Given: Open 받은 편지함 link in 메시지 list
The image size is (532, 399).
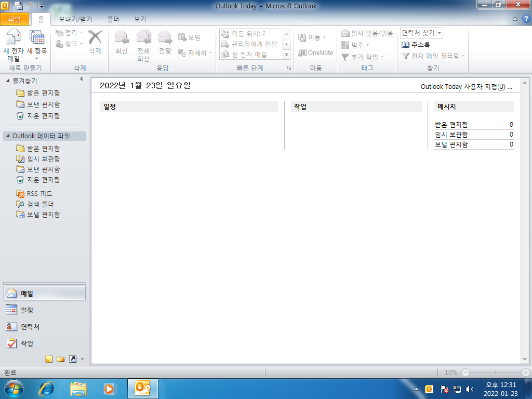Looking at the screenshot, I should 451,125.
